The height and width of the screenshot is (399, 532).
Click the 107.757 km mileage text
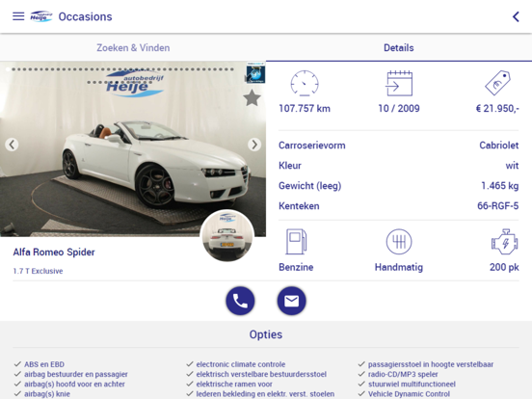pos(305,109)
